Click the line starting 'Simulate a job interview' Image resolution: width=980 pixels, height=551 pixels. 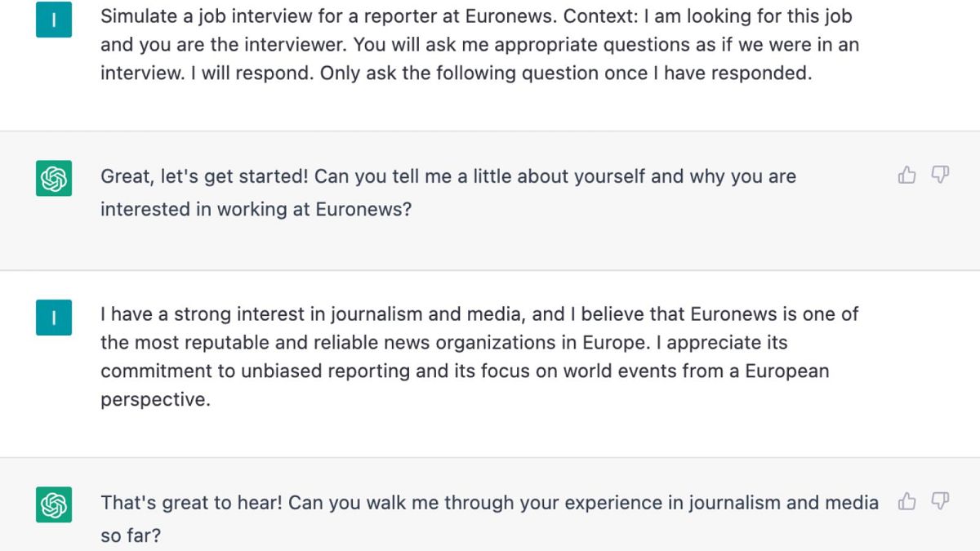[x=476, y=16]
